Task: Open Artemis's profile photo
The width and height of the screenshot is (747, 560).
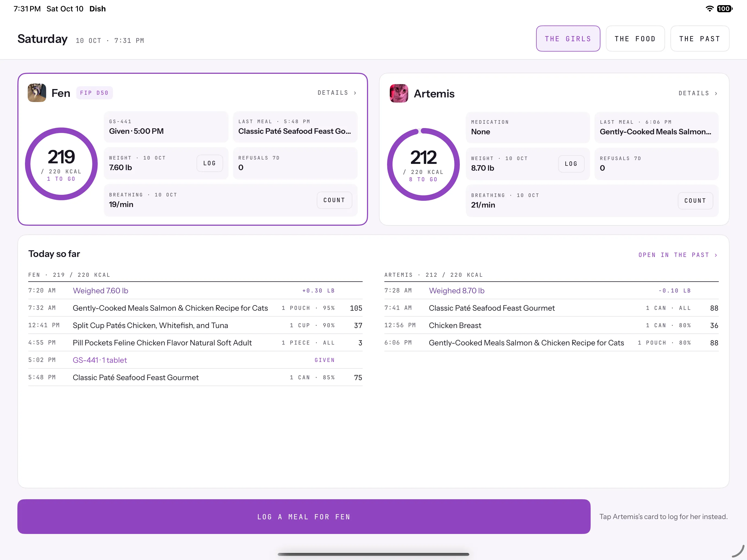Action: tap(399, 94)
